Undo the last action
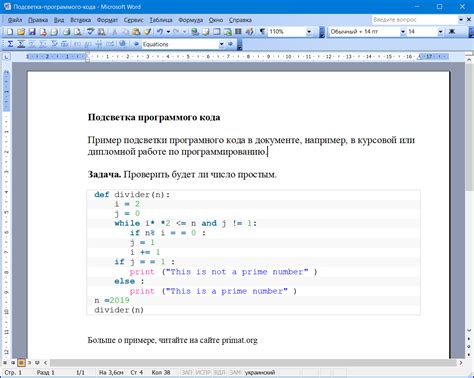The width and height of the screenshot is (474, 378). (160, 32)
